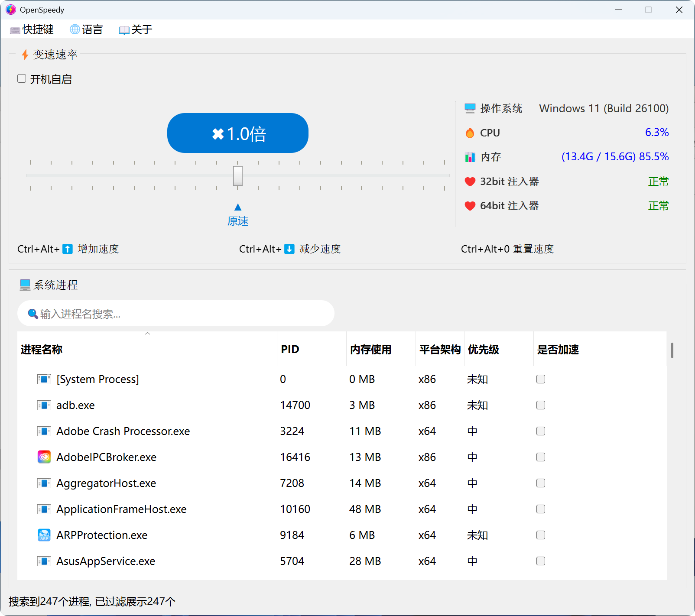Click the adb.exe process icon
The width and height of the screenshot is (695, 616).
[44, 405]
